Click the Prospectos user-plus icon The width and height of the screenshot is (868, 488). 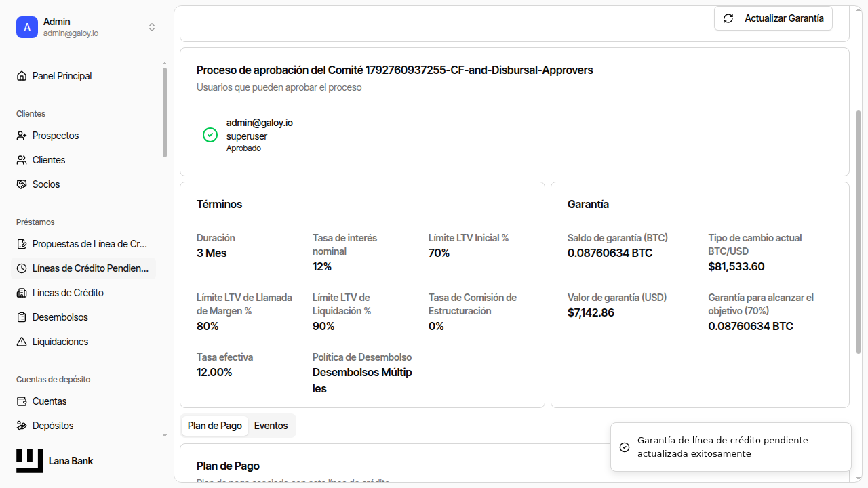[x=22, y=136]
